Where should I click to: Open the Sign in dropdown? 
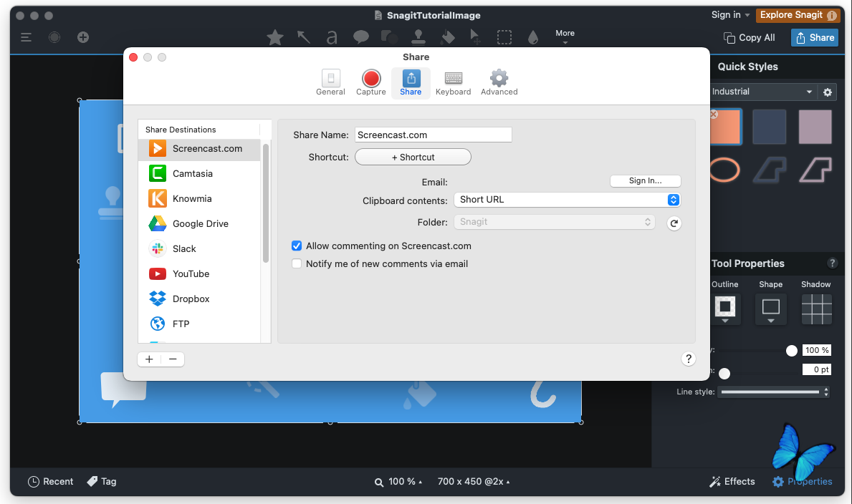click(x=731, y=15)
